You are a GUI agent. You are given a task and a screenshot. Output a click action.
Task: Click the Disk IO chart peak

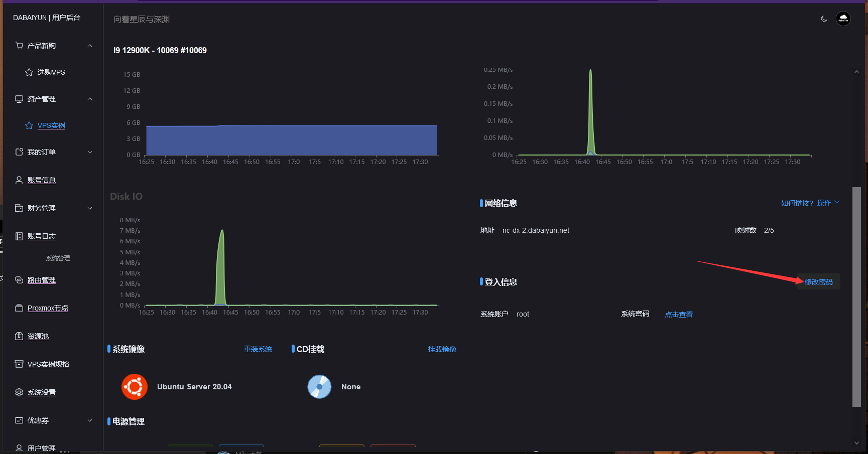(x=222, y=232)
